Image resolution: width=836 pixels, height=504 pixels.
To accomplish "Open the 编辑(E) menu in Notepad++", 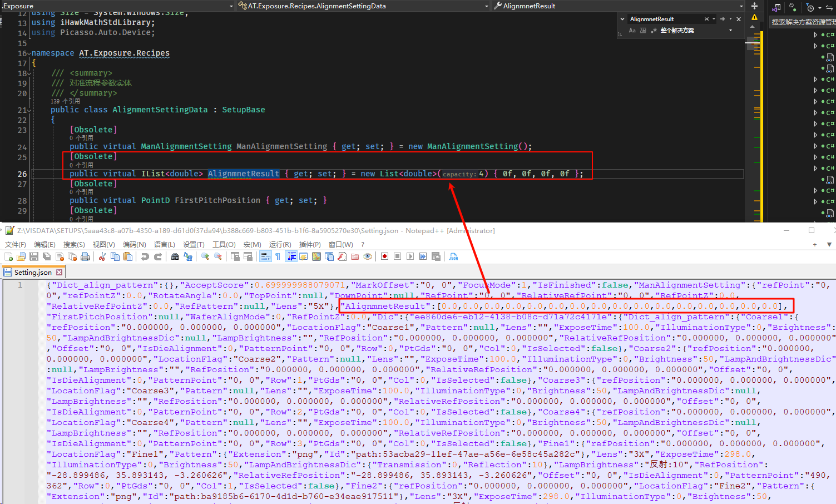I will tap(44, 244).
